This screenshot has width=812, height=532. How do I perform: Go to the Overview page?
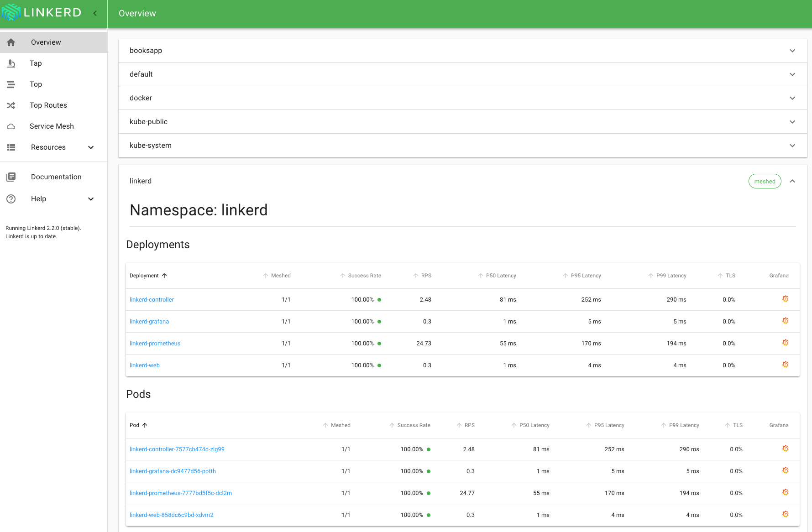[46, 42]
